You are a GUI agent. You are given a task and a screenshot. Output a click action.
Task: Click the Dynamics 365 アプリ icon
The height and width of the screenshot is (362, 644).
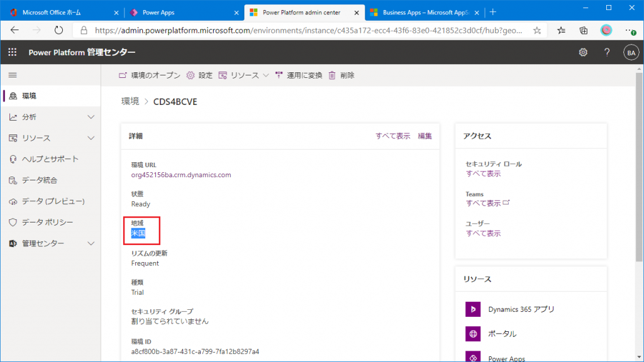point(473,309)
